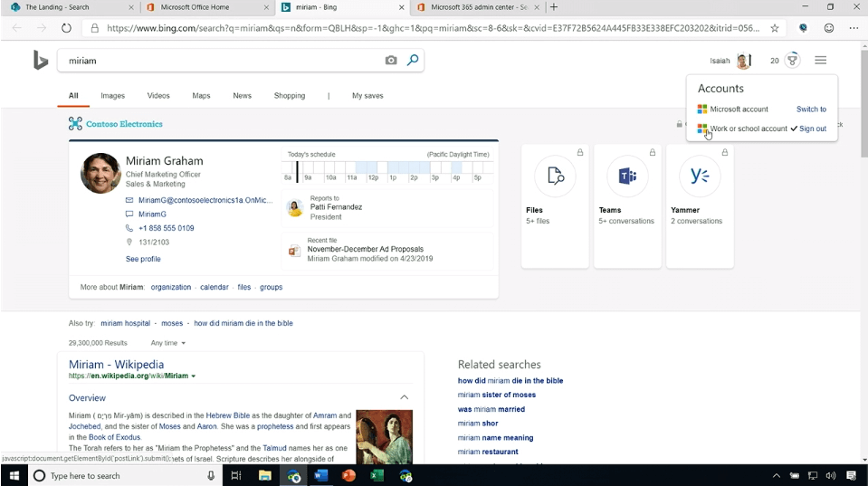
Task: Open Windows Start menu
Action: coord(14,475)
